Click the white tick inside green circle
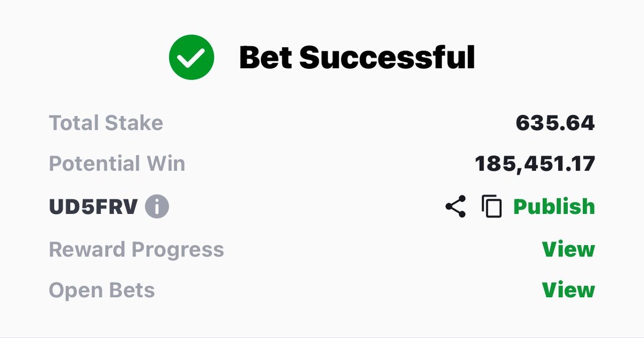This screenshot has height=338, width=644. point(192,58)
